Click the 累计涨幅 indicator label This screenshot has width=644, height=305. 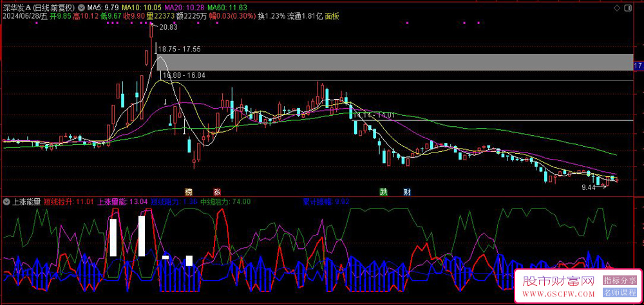coord(318,201)
